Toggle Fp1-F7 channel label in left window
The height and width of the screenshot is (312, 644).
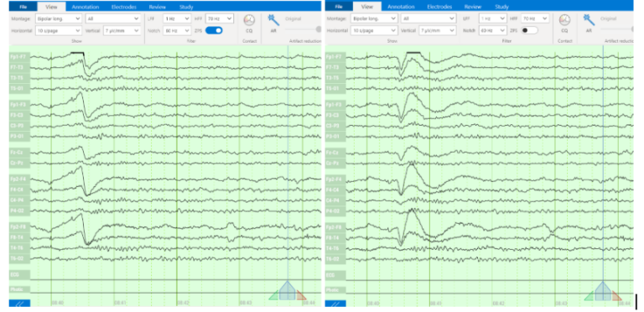(x=19, y=57)
